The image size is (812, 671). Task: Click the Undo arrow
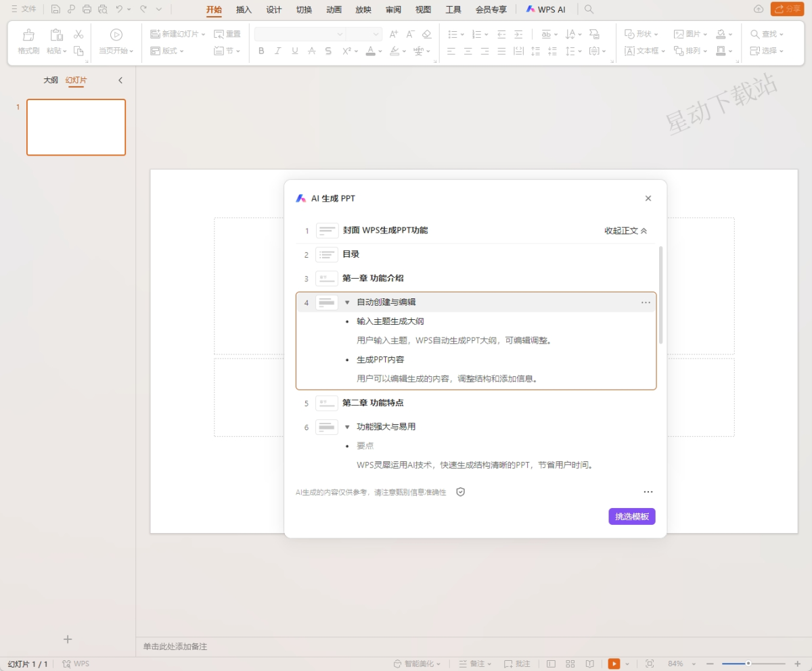120,9
